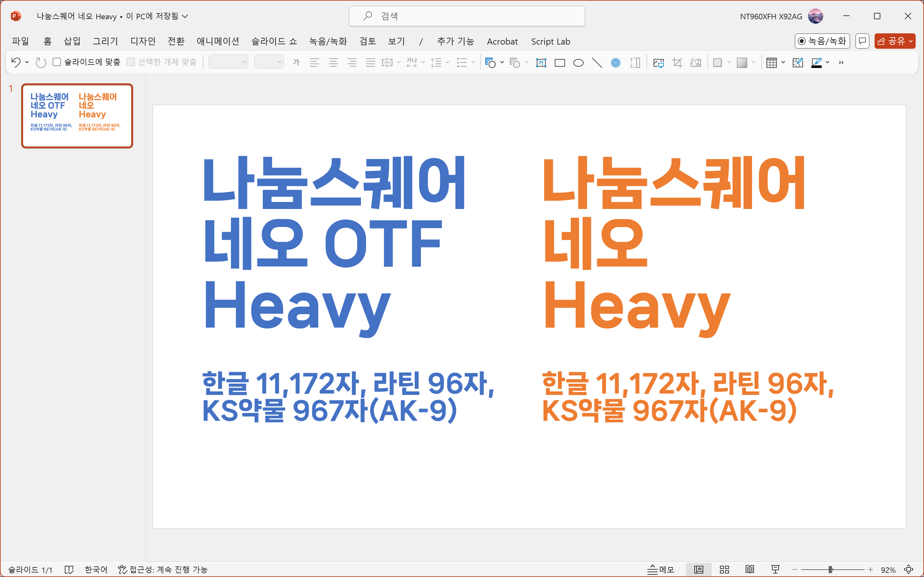Open the 디자인 ribbon tab

click(x=143, y=41)
